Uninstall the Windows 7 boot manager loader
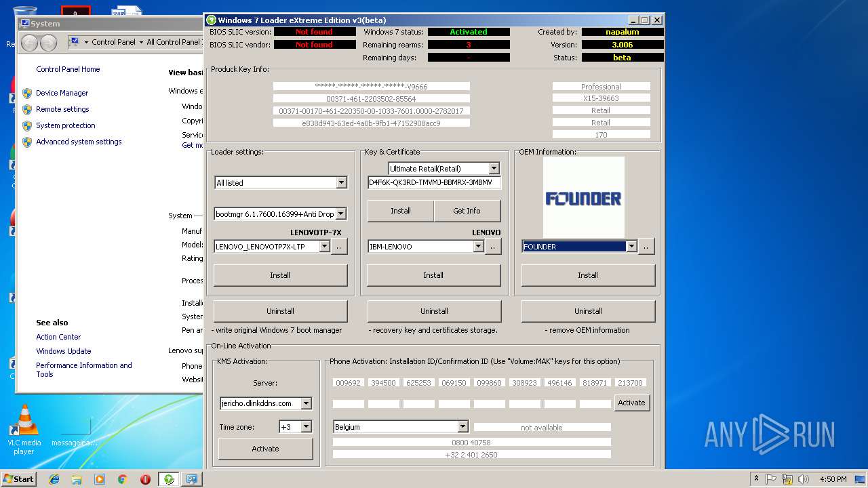868x488 pixels. tap(280, 311)
